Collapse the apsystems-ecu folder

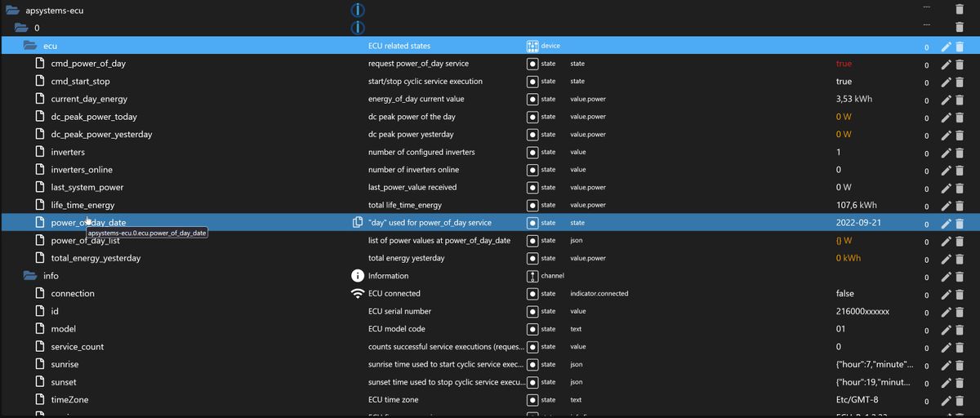point(12,11)
